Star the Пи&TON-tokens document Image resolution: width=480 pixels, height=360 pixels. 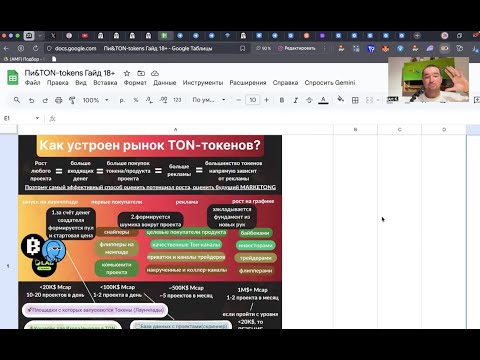(127, 73)
